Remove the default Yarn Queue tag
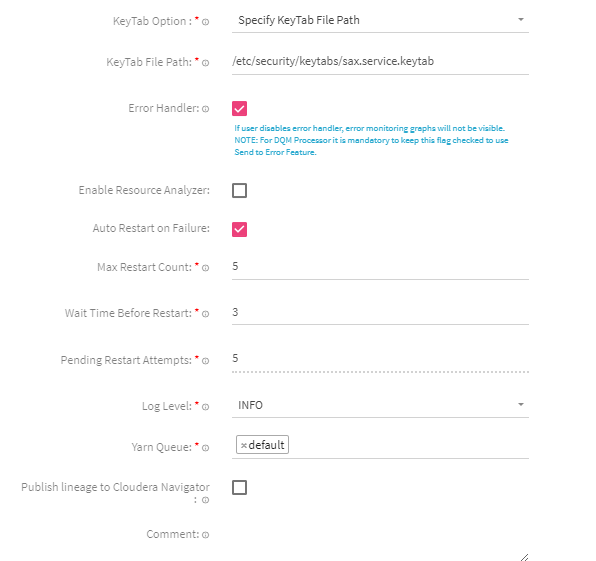 coord(244,445)
